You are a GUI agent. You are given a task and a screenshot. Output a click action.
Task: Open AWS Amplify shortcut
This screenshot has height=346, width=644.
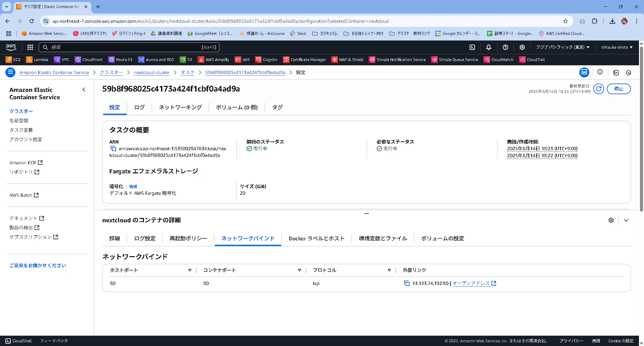coord(214,60)
